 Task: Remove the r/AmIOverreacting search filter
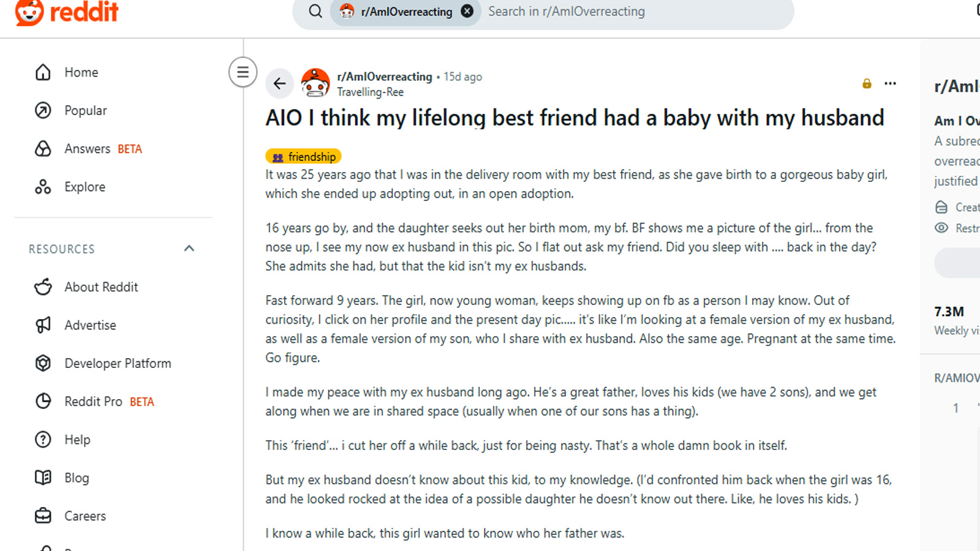click(x=467, y=12)
